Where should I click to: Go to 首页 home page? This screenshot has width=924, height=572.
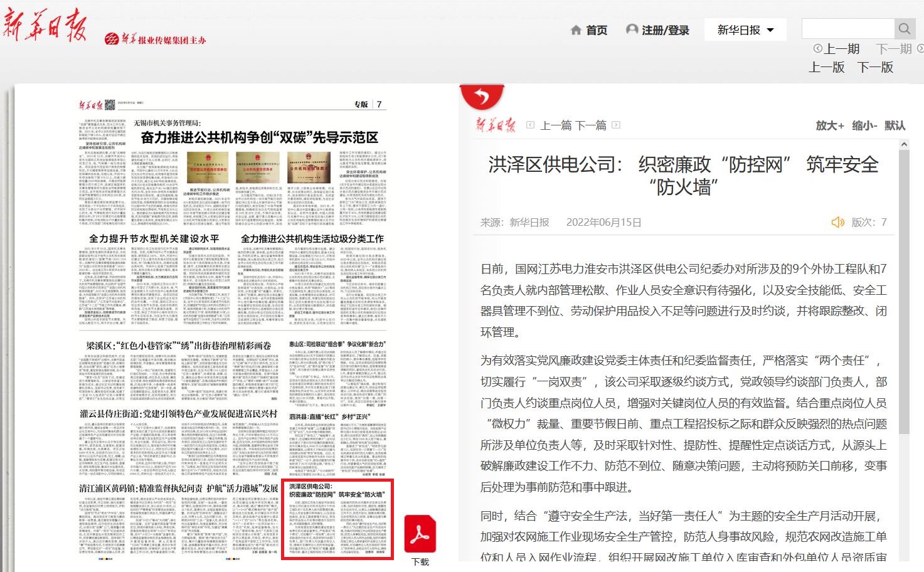[589, 30]
